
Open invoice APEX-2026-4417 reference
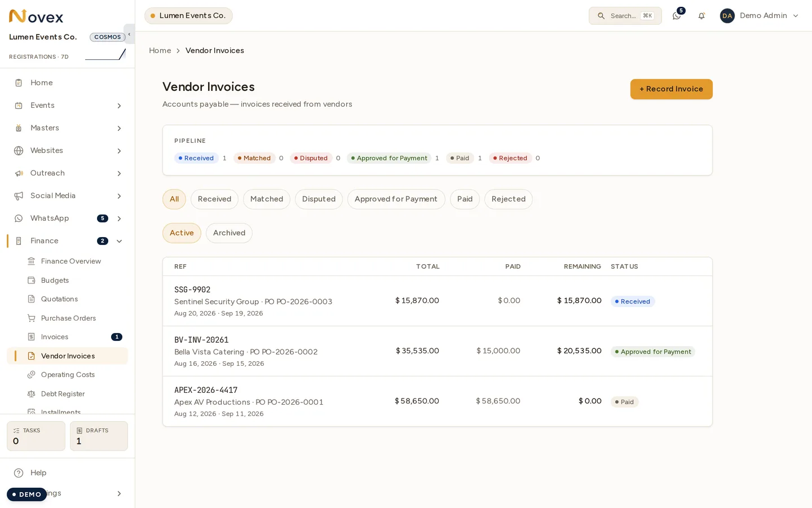(x=206, y=390)
